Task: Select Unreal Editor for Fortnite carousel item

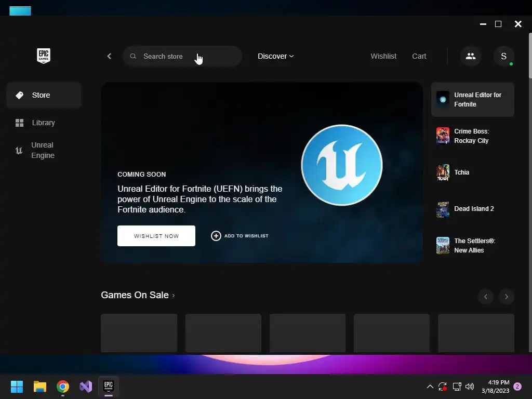Action: click(x=473, y=100)
